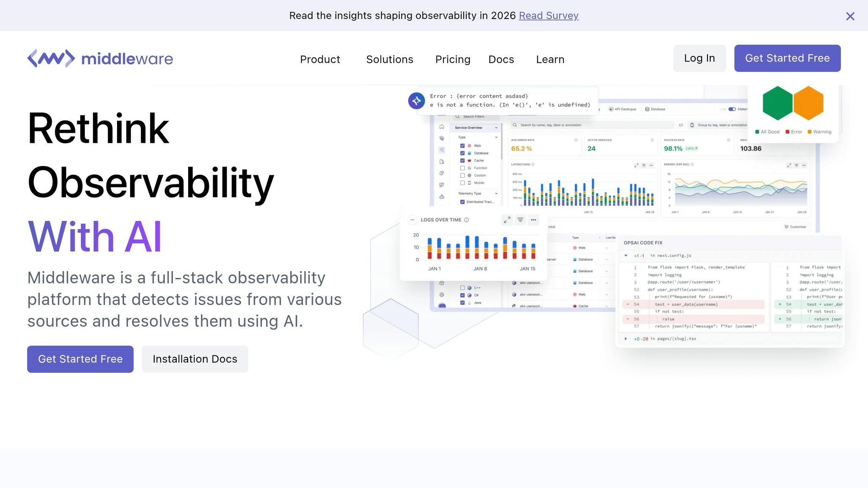Click the green All Good hexagon
868x488 pixels.
pos(777,103)
